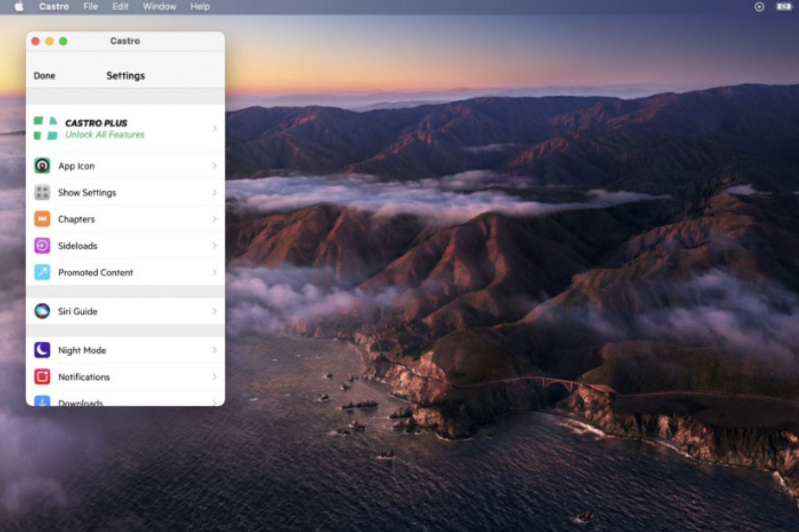Image resolution: width=799 pixels, height=532 pixels.
Task: Click the play status icon in menu bar
Action: click(759, 7)
